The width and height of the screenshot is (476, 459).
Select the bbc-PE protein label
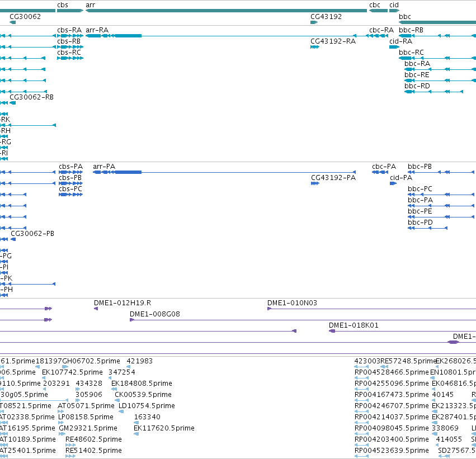pyautogui.click(x=420, y=211)
